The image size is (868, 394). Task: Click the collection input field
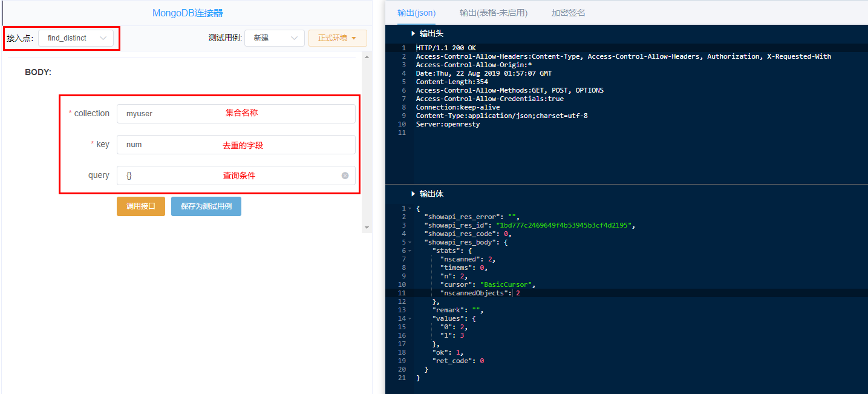coord(236,113)
